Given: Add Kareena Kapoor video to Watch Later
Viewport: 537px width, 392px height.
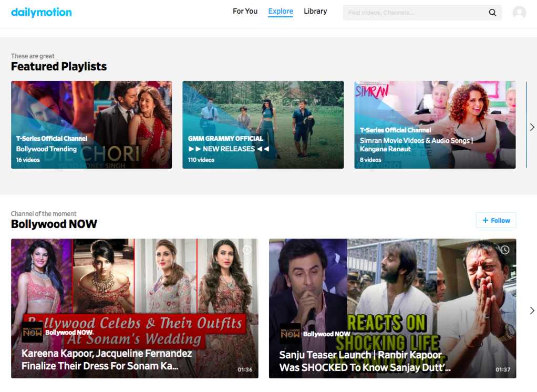Looking at the screenshot, I should coord(247,250).
